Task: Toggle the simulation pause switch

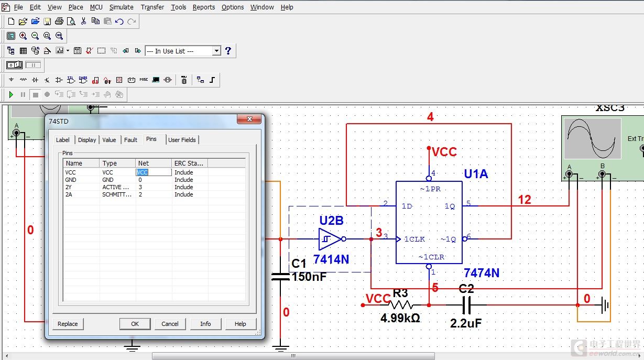Action: point(32,65)
